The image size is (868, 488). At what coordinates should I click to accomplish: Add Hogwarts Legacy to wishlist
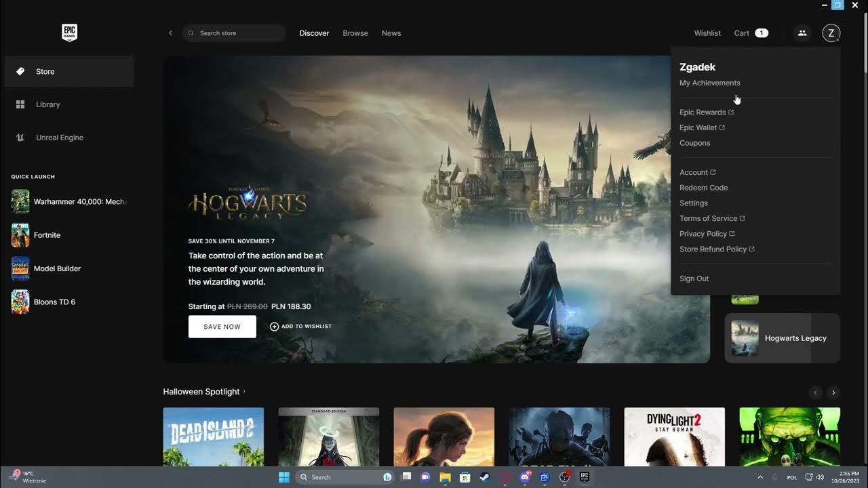[300, 326]
